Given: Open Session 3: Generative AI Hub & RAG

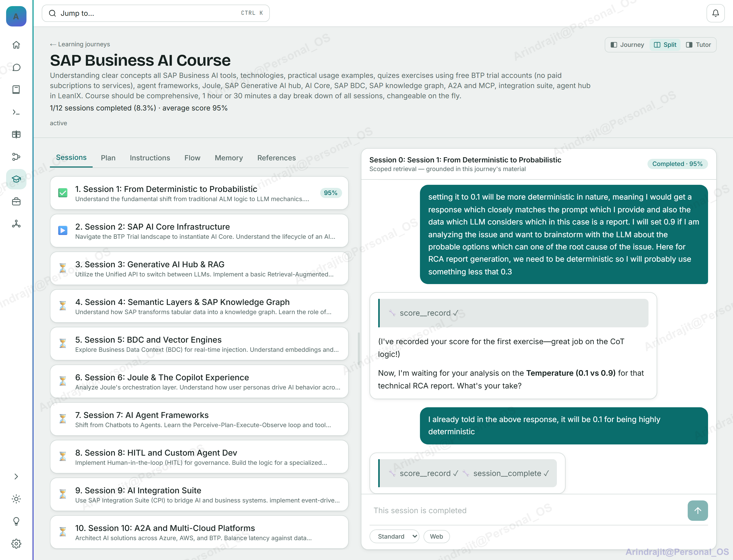Looking at the screenshot, I should (199, 268).
